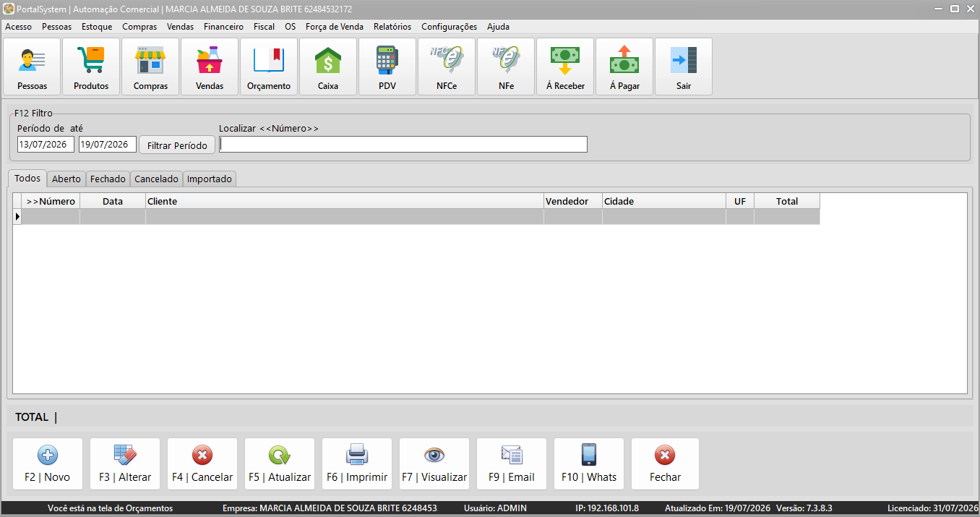Image resolution: width=980 pixels, height=517 pixels.
Task: Click the Sair exit icon
Action: pos(684,67)
